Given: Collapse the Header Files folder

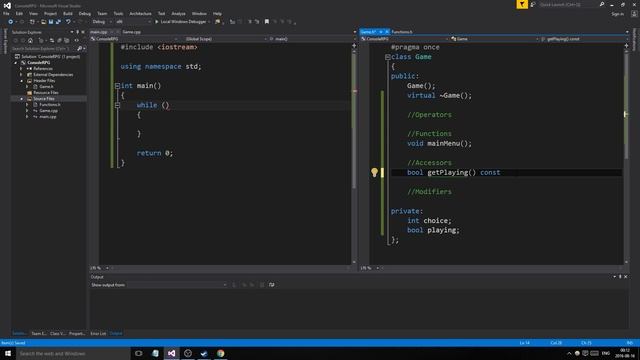Looking at the screenshot, I should (x=22, y=81).
